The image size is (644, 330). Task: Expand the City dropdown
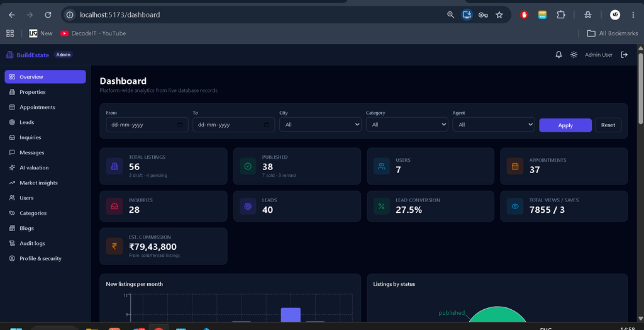320,125
